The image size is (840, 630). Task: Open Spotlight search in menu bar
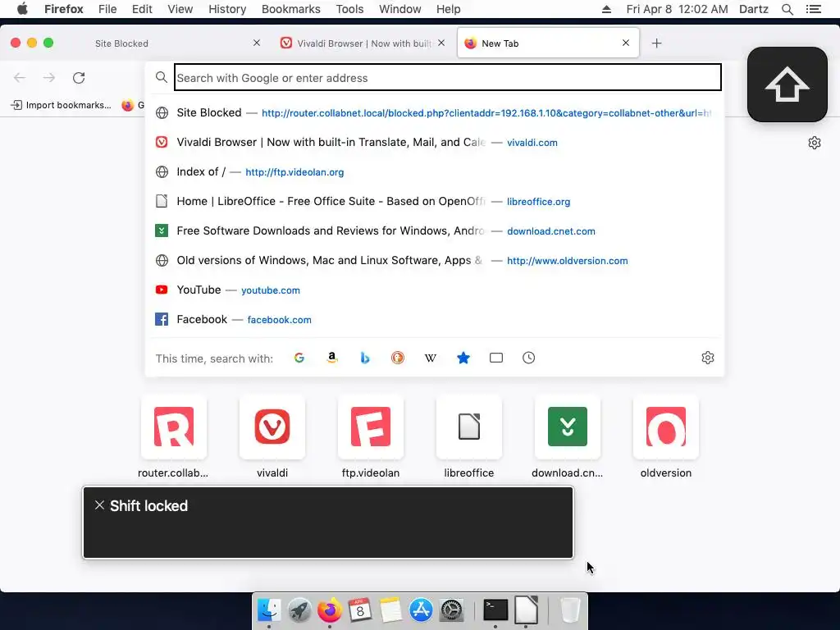[787, 9]
